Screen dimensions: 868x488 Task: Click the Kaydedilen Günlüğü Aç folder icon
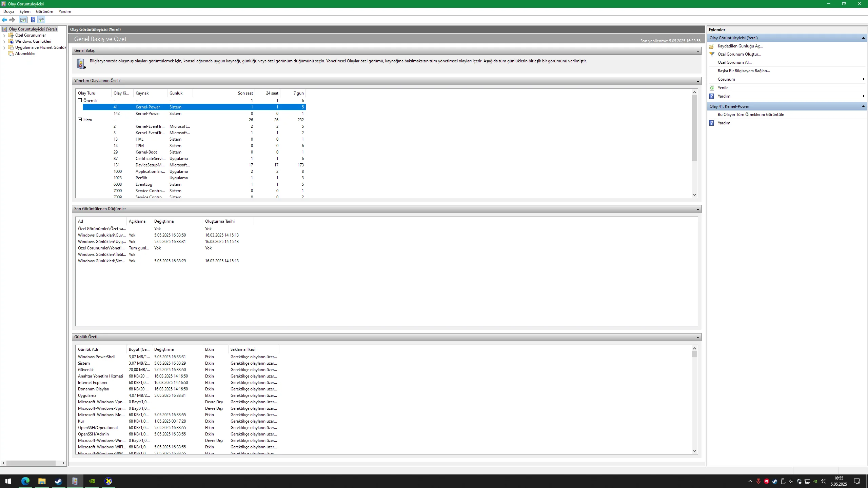click(x=712, y=46)
